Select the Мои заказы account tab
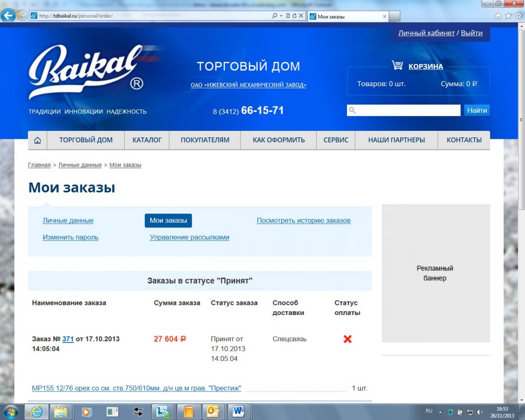Screen dimensions: 525x420 click(168, 220)
